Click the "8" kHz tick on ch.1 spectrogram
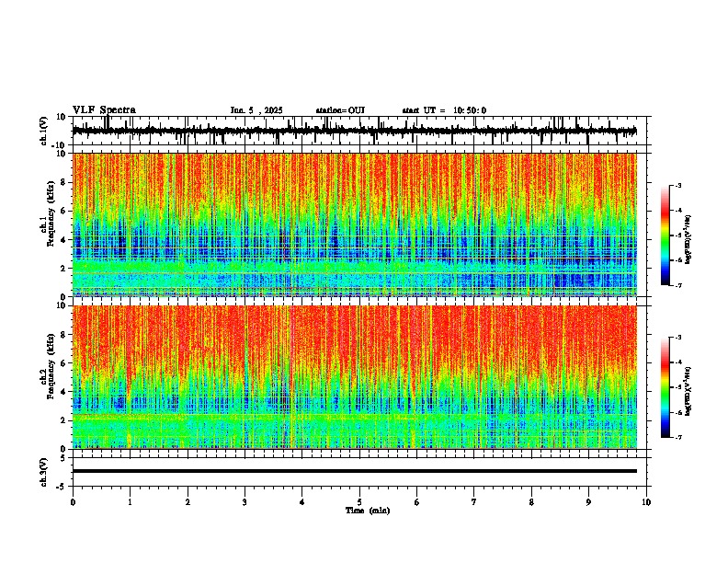This screenshot has height=563, width=728. tap(65, 182)
